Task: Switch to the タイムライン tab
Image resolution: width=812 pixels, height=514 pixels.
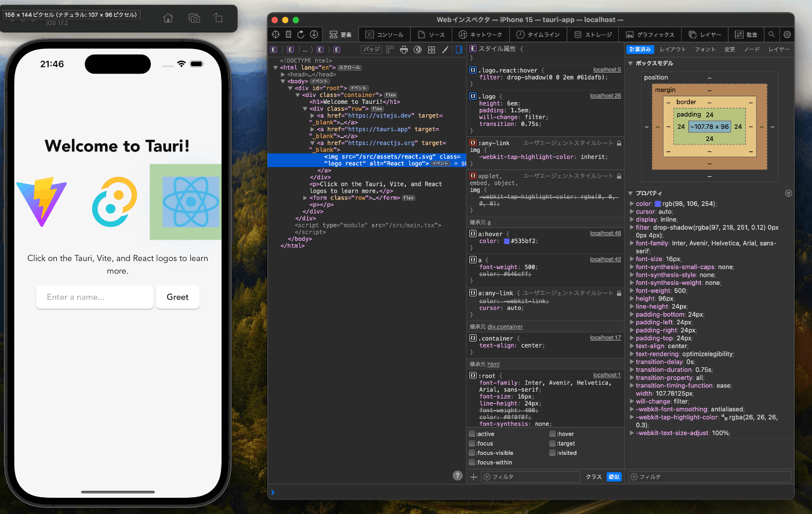Action: pos(538,35)
